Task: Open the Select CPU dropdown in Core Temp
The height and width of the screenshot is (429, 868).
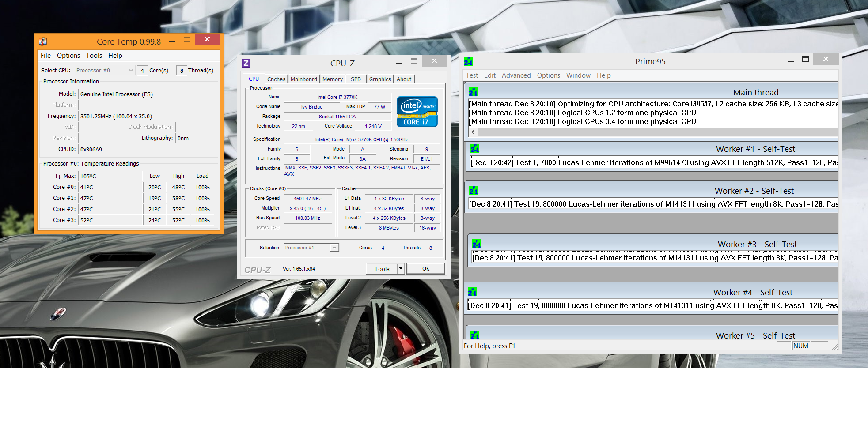Action: [x=105, y=70]
